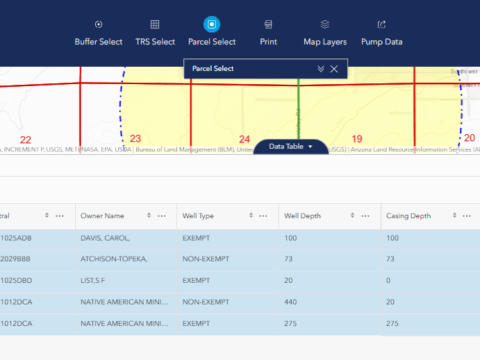480x360 pixels.
Task: Click the Map Layers label
Action: coord(325,42)
